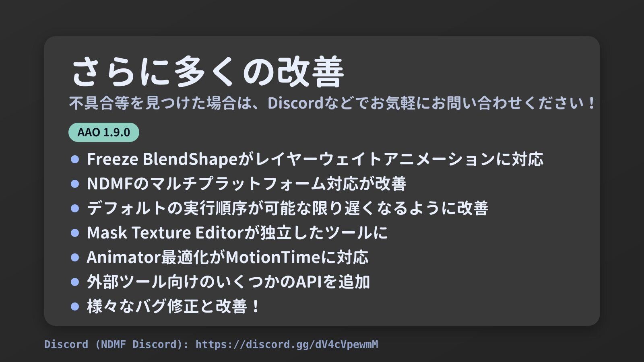This screenshot has height=362, width=644.
Task: Click the bullet dot beside 外部ツール向け
Action: point(75,282)
